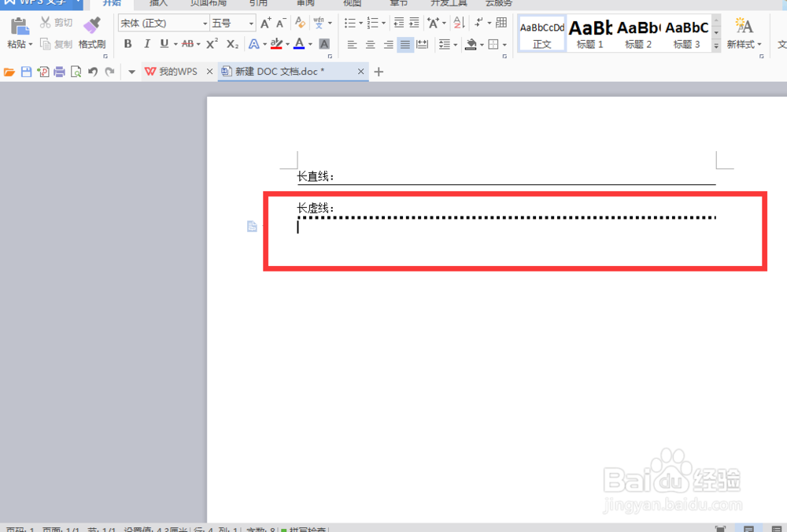Expand the borders dropdown arrow
Viewport: 787px width, 532px height.
[x=504, y=45]
